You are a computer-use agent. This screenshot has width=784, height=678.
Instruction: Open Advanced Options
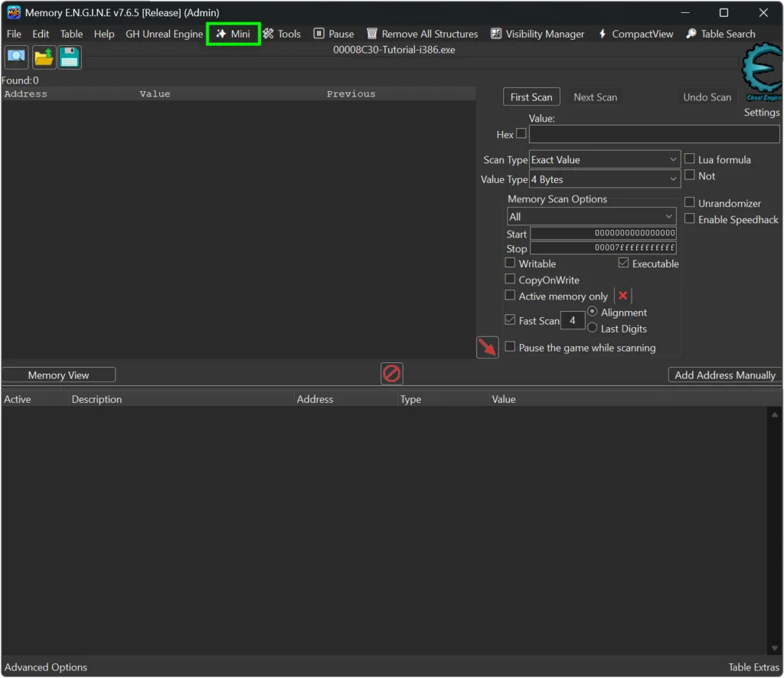point(45,667)
